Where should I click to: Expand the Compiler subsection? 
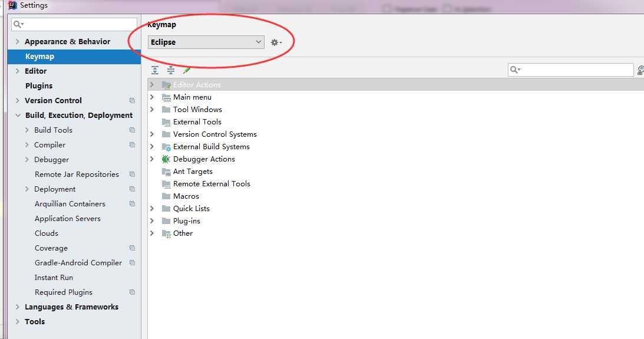[27, 145]
